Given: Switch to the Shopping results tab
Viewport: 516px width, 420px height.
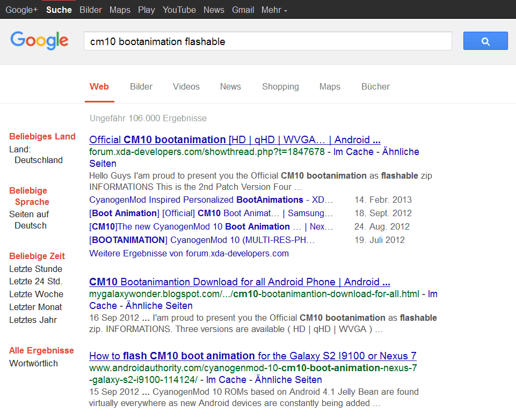Looking at the screenshot, I should (280, 87).
